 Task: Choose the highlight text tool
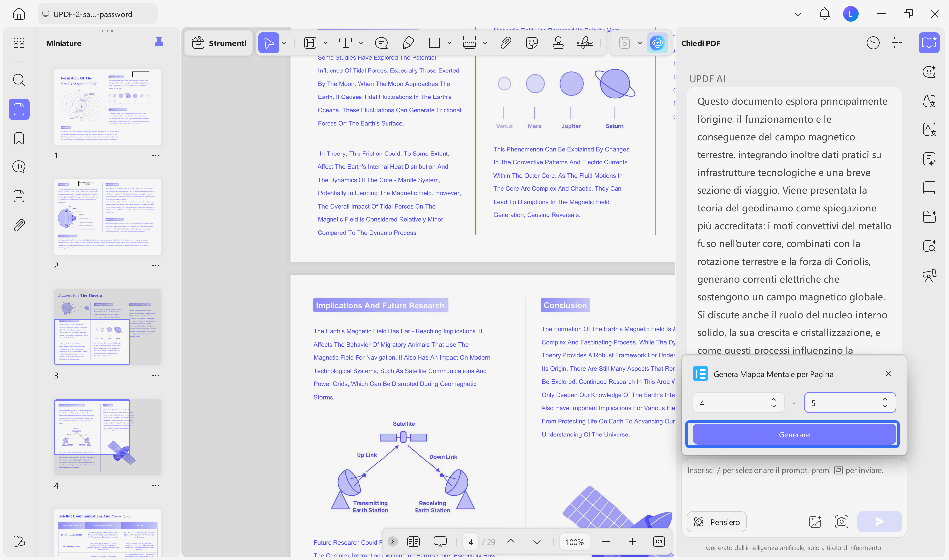(x=310, y=43)
